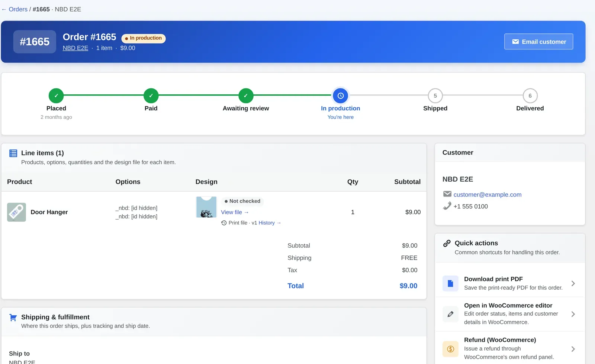Click the In production clock step icon
The image size is (595, 364).
[x=341, y=95]
